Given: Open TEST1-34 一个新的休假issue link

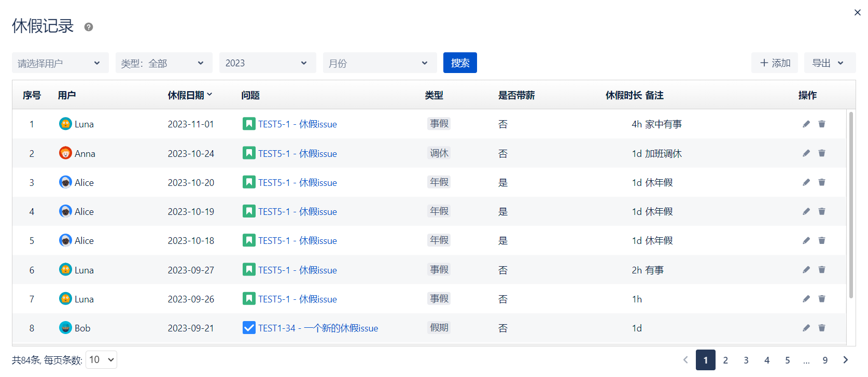Looking at the screenshot, I should pos(318,328).
